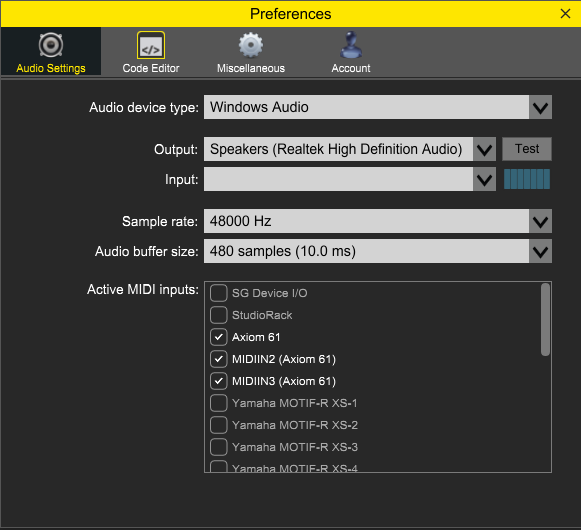581x530 pixels.
Task: Open the Output device dropdown arrow
Action: tap(484, 149)
